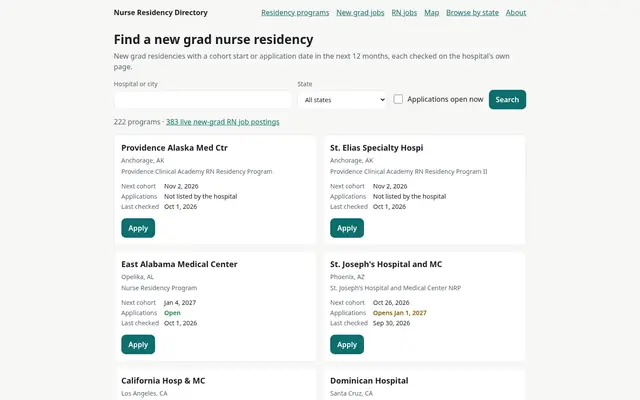Open the Map page
This screenshot has height=400, width=640.
[431, 13]
